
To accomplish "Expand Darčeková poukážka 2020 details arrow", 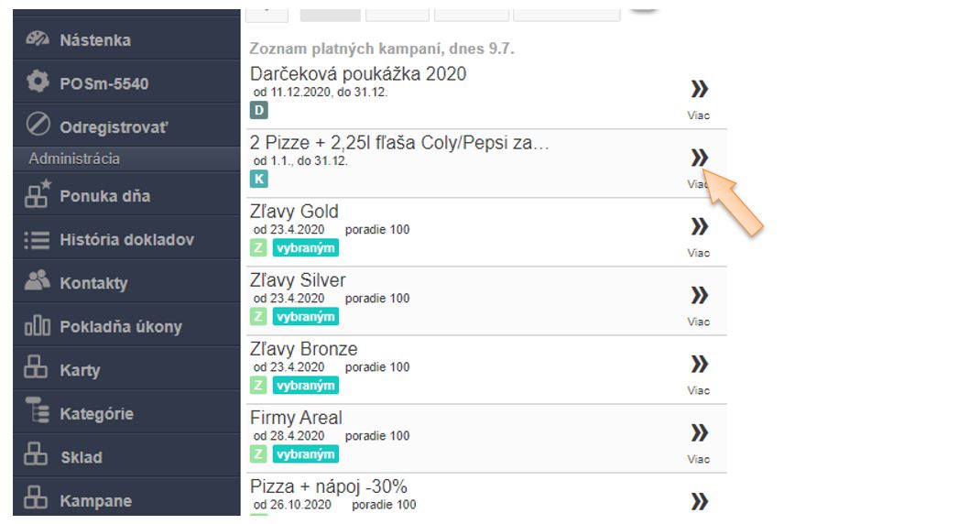I will [699, 89].
